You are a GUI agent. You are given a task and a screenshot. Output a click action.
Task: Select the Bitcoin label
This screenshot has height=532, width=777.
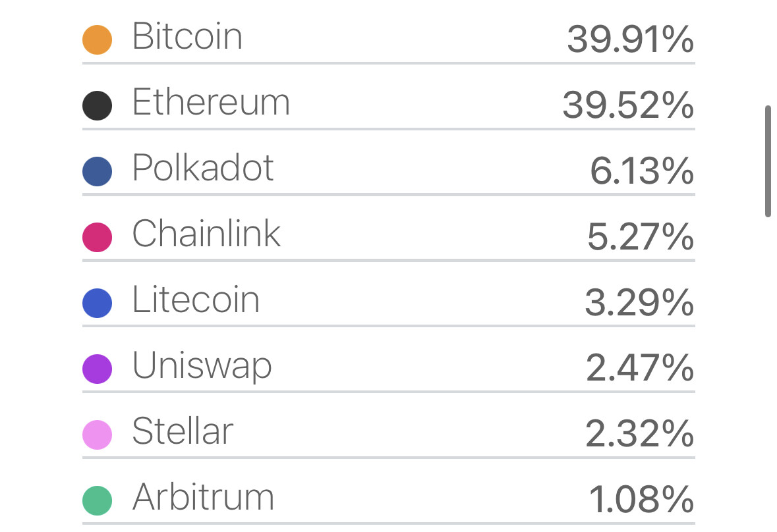(x=187, y=36)
